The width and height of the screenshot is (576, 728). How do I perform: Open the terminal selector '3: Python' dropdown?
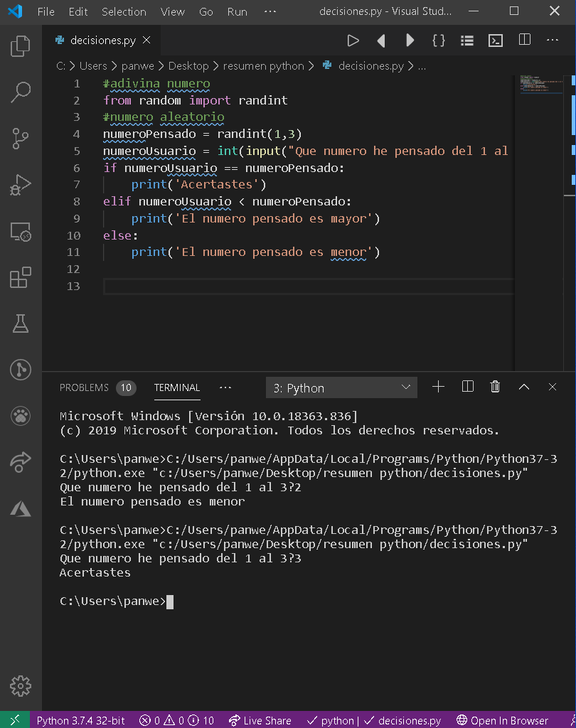[341, 387]
